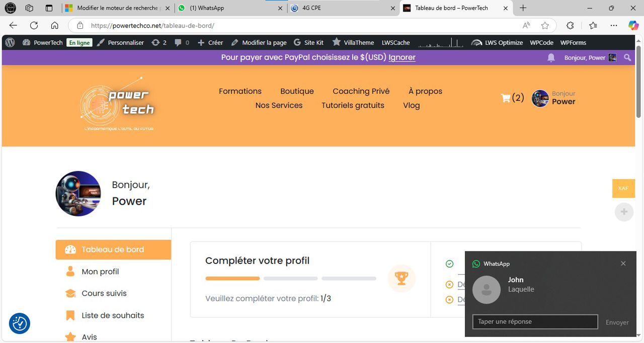Dismiss the WhatsApp notification popup

pyautogui.click(x=623, y=264)
